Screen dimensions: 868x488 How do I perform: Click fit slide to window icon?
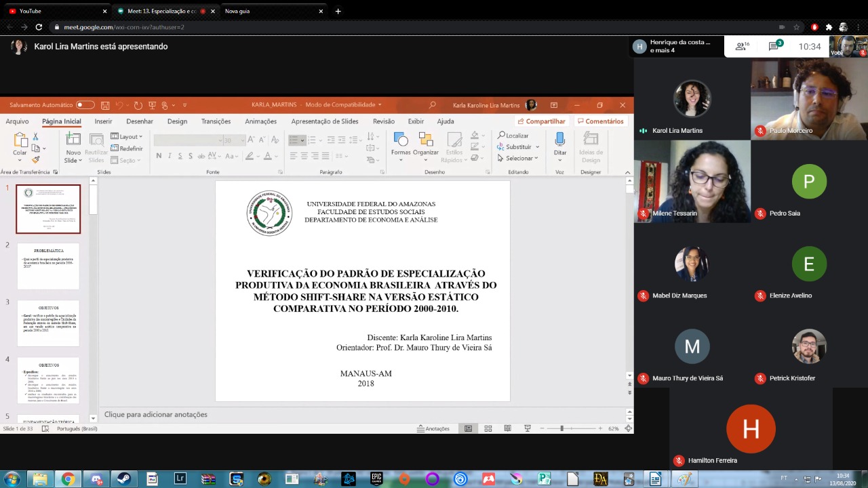coord(628,428)
